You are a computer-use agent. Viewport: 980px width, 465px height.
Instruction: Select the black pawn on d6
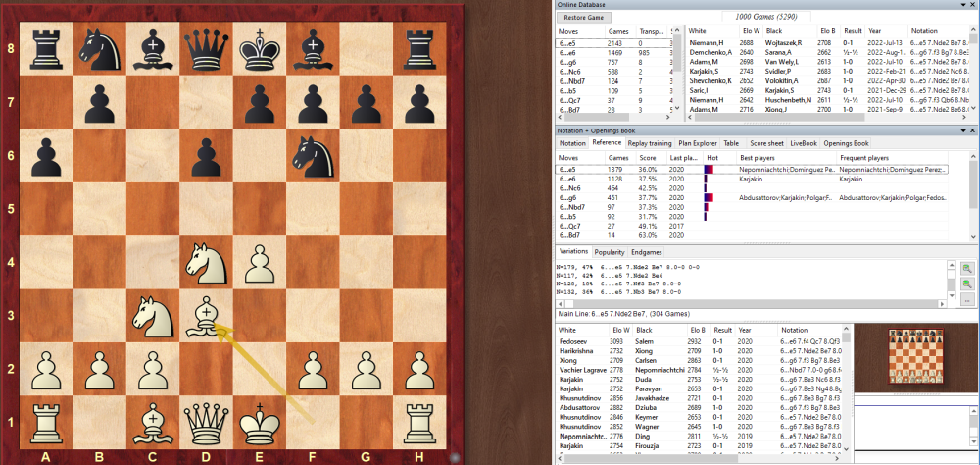pyautogui.click(x=206, y=158)
